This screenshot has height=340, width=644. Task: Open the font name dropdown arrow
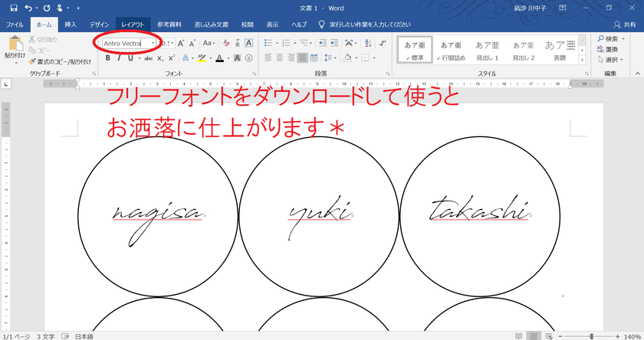(153, 43)
